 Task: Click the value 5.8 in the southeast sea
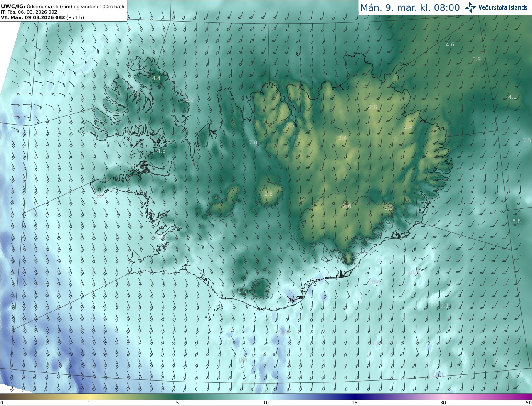click(517, 221)
